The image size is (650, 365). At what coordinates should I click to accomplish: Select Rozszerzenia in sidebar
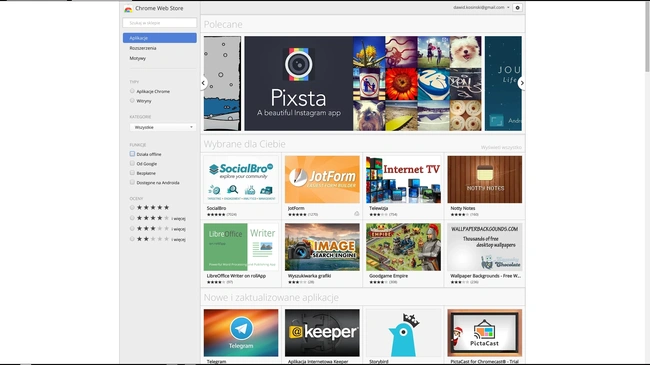point(143,48)
